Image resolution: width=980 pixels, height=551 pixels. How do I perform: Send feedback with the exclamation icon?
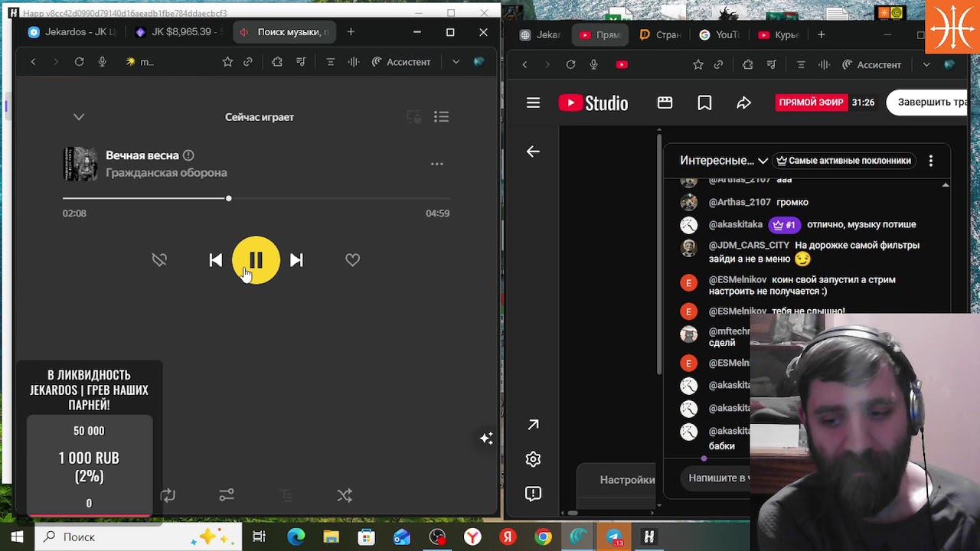[533, 494]
